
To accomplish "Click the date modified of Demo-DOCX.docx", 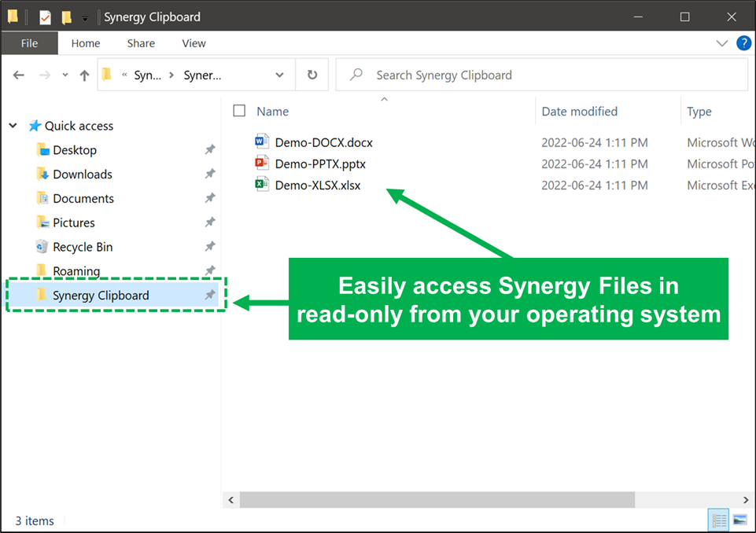I will coord(595,142).
